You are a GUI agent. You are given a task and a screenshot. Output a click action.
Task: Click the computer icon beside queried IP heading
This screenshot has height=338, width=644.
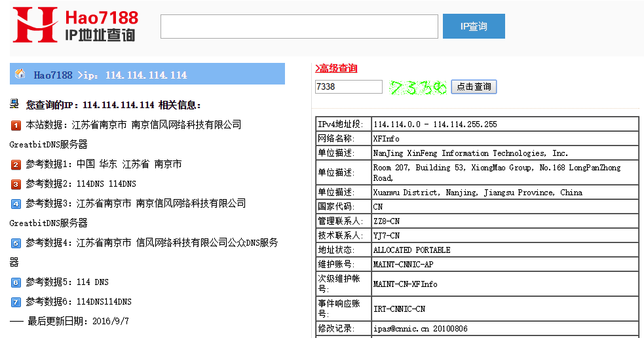[x=14, y=104]
